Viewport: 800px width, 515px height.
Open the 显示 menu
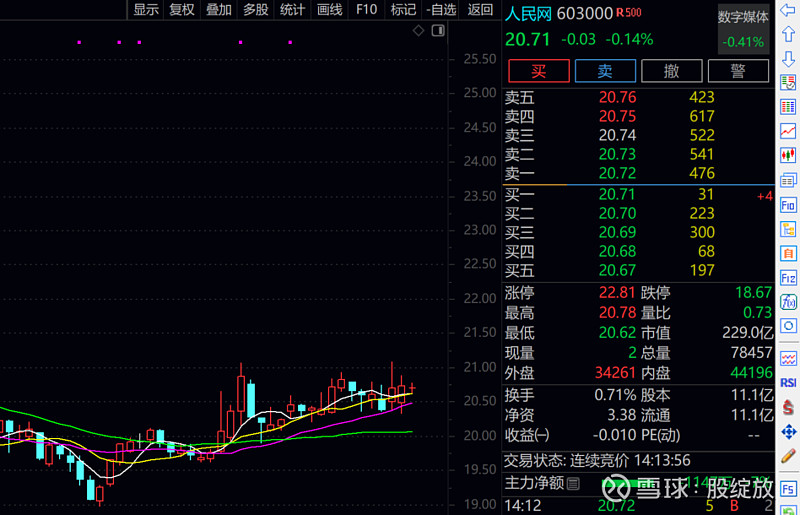[146, 10]
